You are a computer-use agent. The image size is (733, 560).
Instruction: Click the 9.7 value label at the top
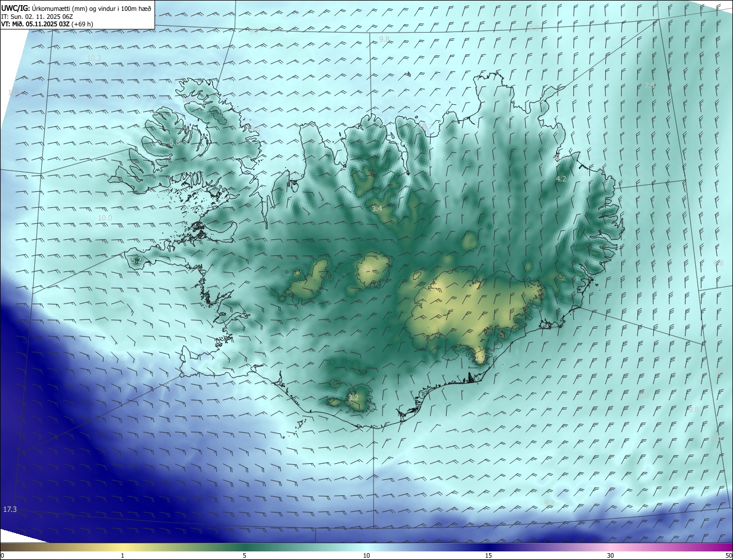click(x=254, y=31)
